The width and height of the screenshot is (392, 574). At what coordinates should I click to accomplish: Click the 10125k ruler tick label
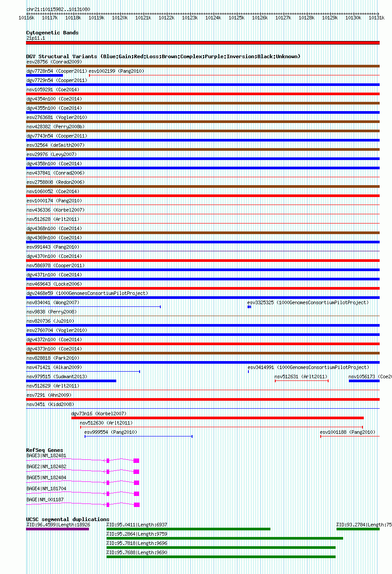tap(237, 18)
